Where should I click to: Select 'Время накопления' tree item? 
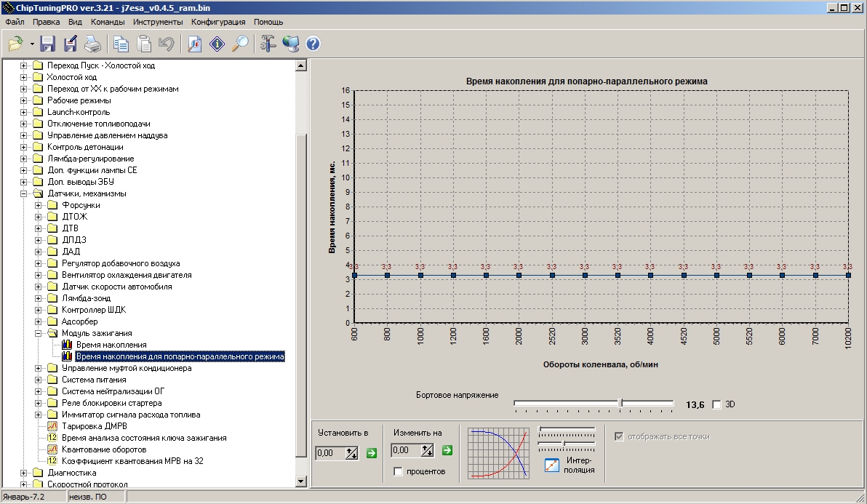(x=111, y=345)
